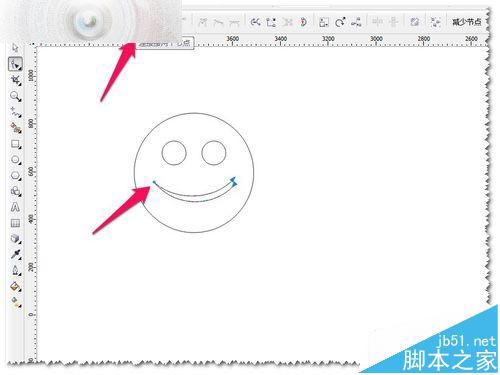
Task: Click the Reverse Direction icon
Action: (x=255, y=22)
